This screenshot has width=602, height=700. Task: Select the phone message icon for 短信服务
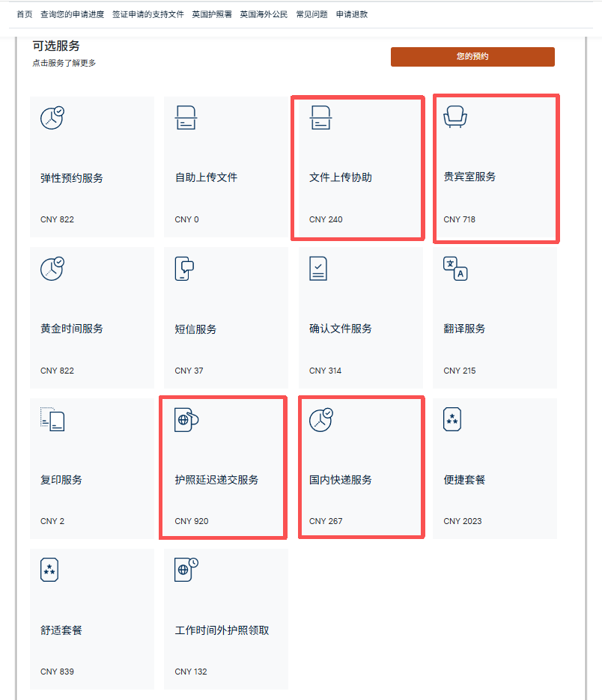184,268
